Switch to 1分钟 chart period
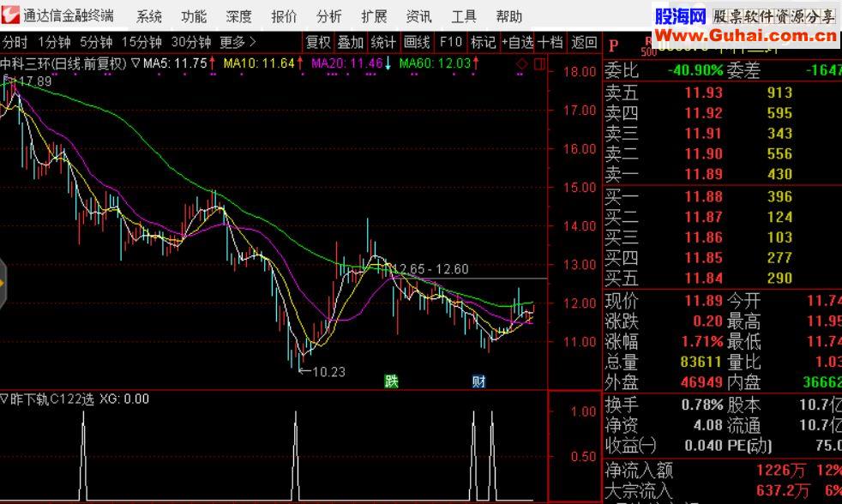Image resolution: width=842 pixels, height=504 pixels. coord(54,42)
